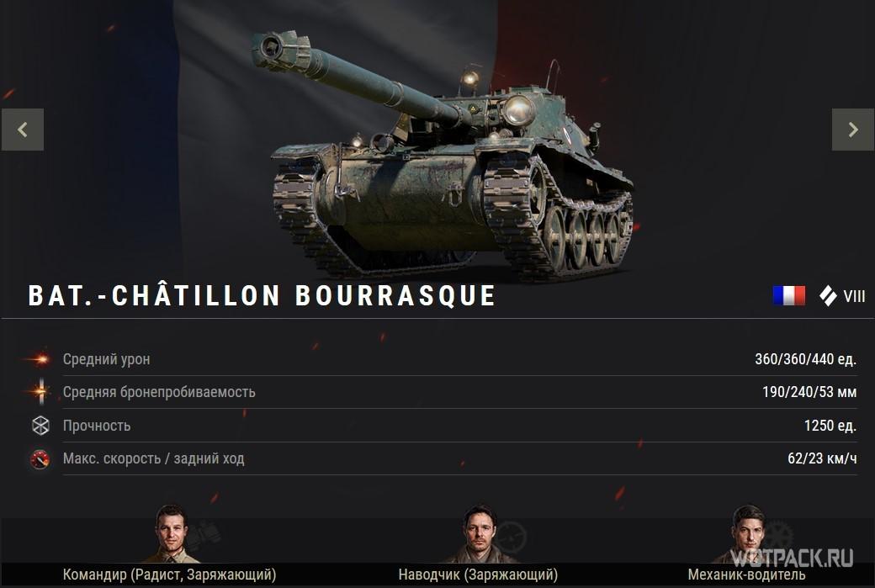Click the 62/23 км/ч speed value
This screenshot has width=875, height=588.
click(822, 458)
